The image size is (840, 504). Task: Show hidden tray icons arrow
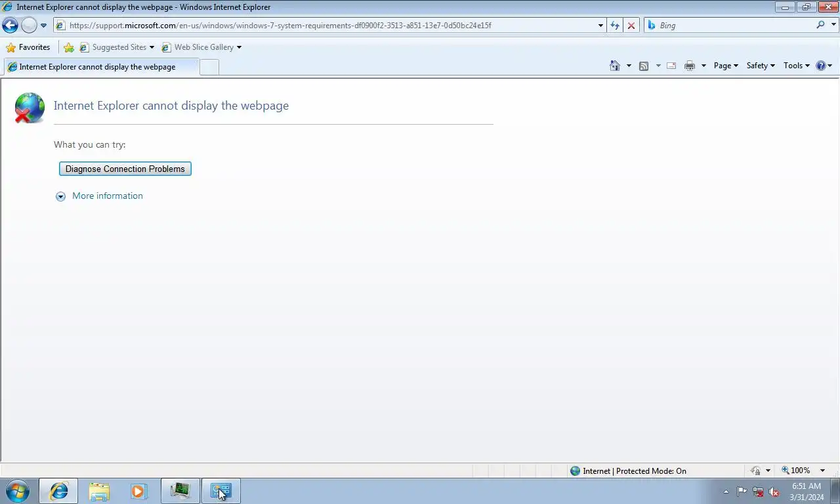pos(726,492)
